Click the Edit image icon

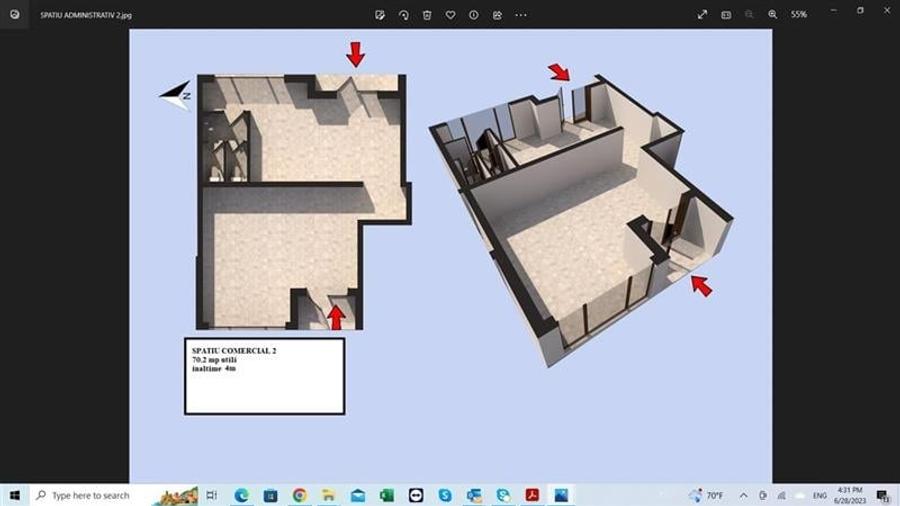[380, 15]
